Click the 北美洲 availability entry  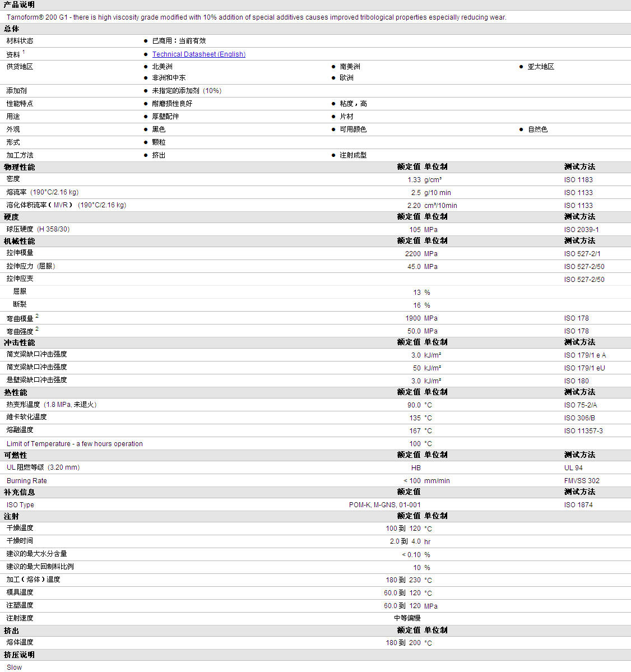pos(163,67)
